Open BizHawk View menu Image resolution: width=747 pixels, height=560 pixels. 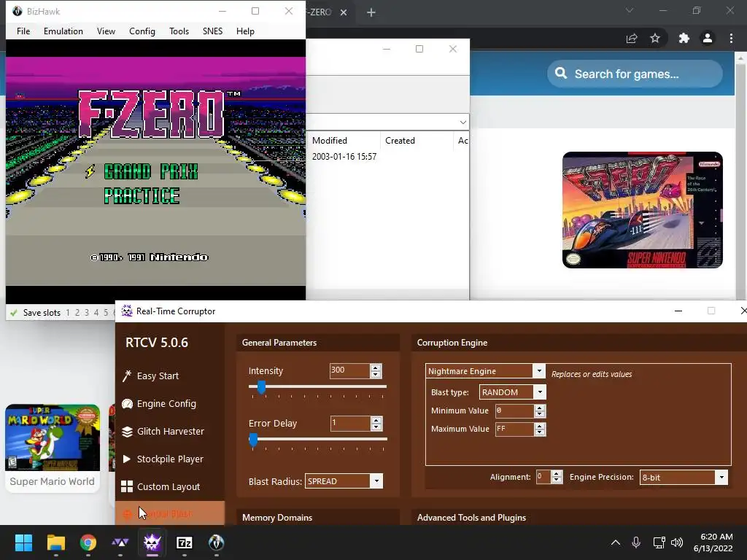tap(106, 31)
